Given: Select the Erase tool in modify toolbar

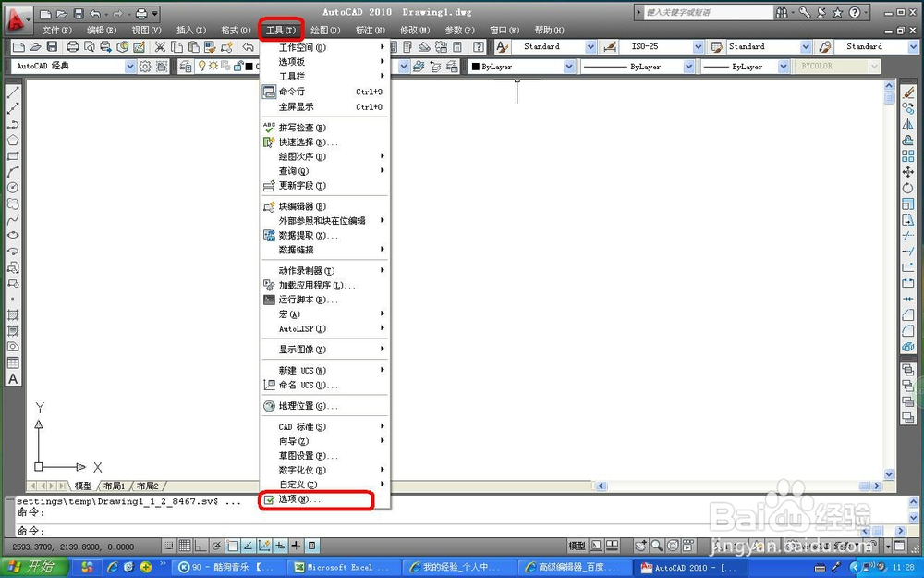Looking at the screenshot, I should (908, 92).
